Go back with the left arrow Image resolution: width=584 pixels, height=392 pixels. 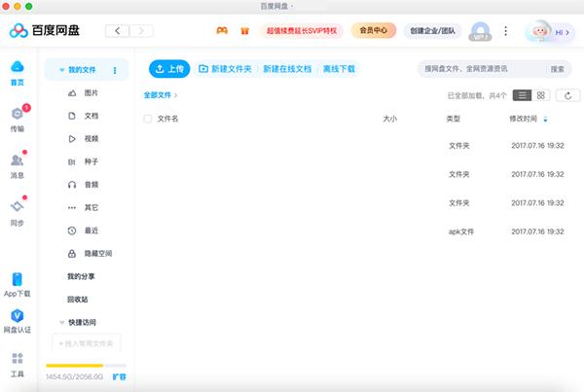118,31
